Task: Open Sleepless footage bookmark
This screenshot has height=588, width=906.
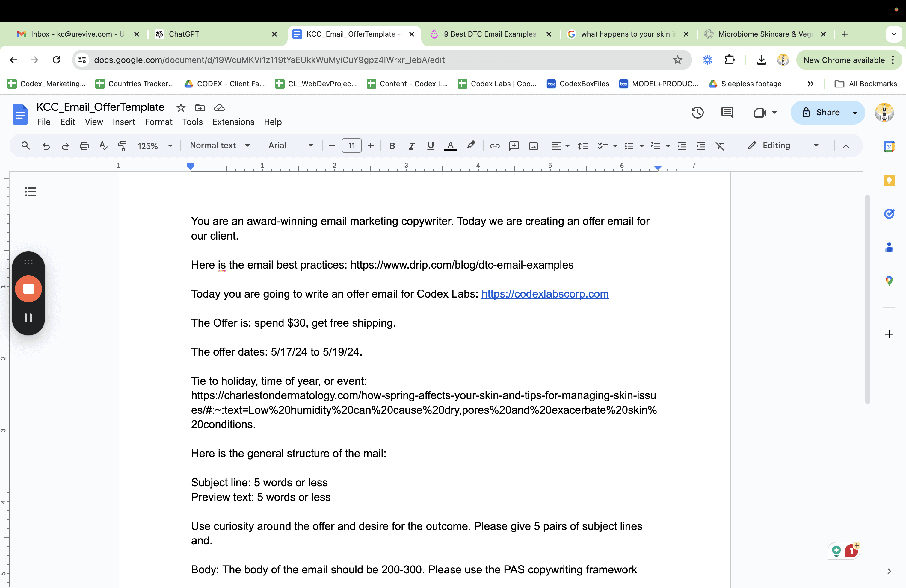Action: point(745,84)
